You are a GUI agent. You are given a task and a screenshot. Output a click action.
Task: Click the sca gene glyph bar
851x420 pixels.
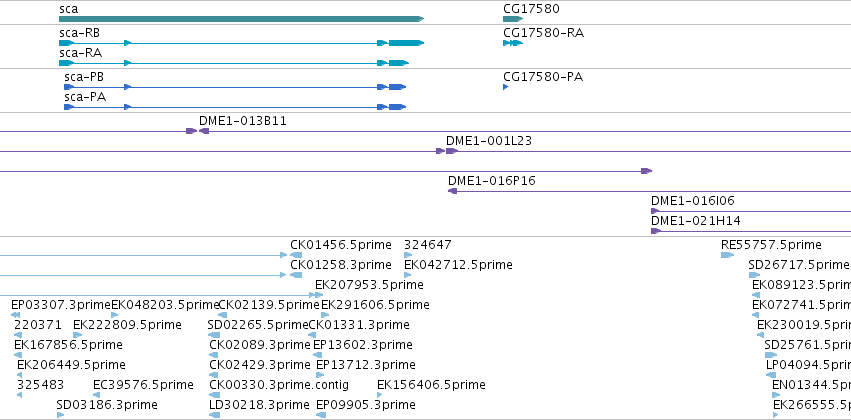(241, 19)
